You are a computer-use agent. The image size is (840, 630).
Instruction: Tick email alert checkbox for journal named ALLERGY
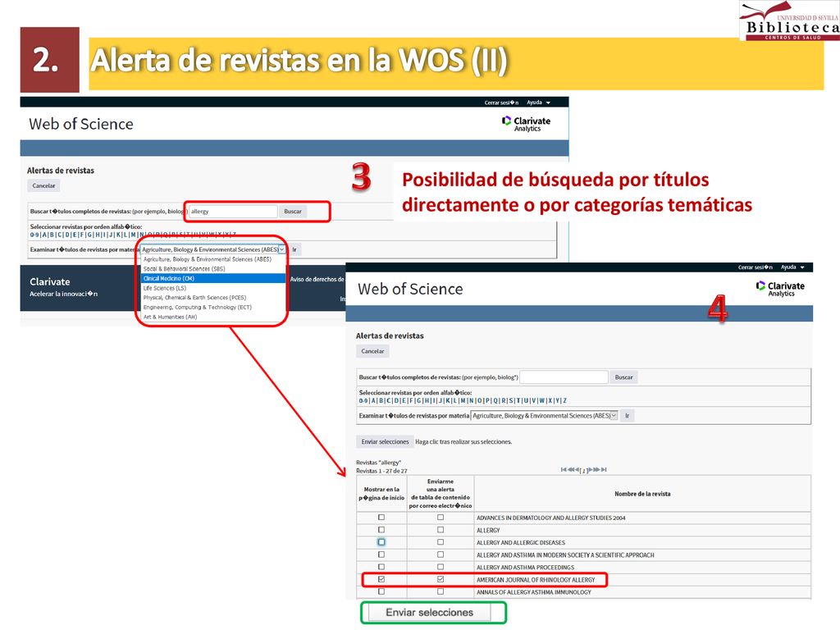[x=441, y=530]
